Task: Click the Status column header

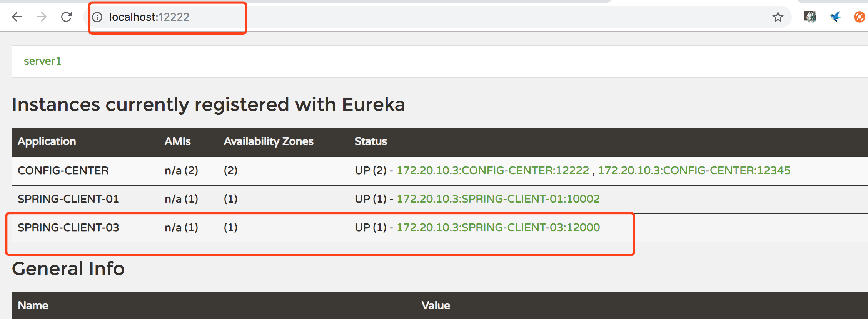Action: [x=371, y=141]
